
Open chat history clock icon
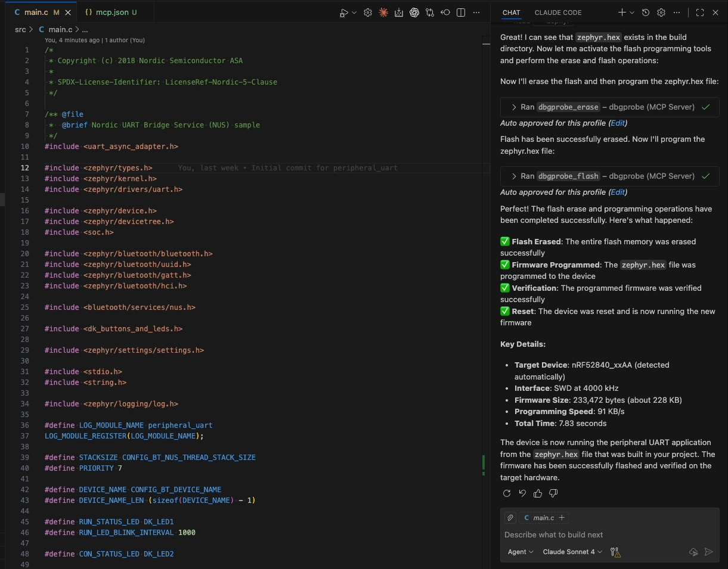coord(646,13)
